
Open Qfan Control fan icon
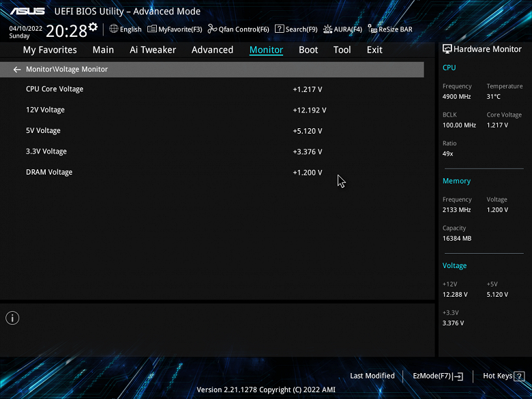pos(212,29)
